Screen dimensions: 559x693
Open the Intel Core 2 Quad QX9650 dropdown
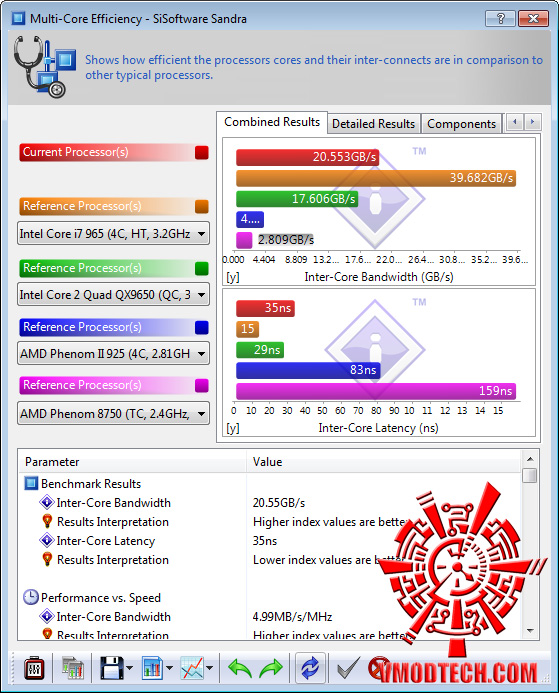[x=113, y=294]
